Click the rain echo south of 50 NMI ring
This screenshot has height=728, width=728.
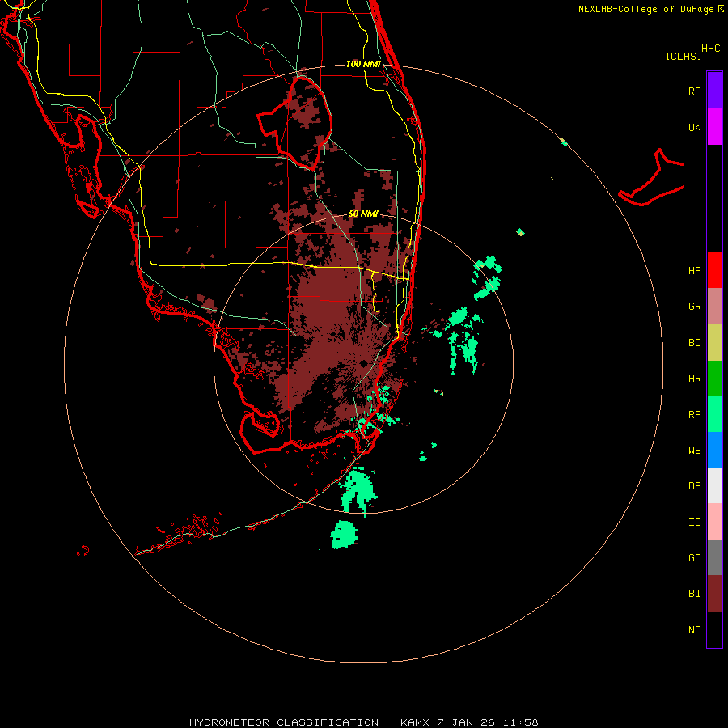[x=344, y=535]
